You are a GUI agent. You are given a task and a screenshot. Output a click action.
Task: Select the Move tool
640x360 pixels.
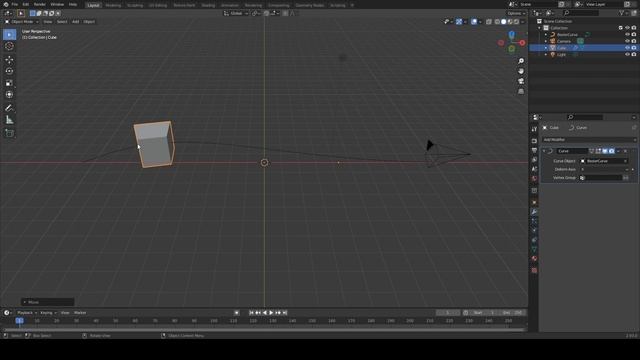9,60
